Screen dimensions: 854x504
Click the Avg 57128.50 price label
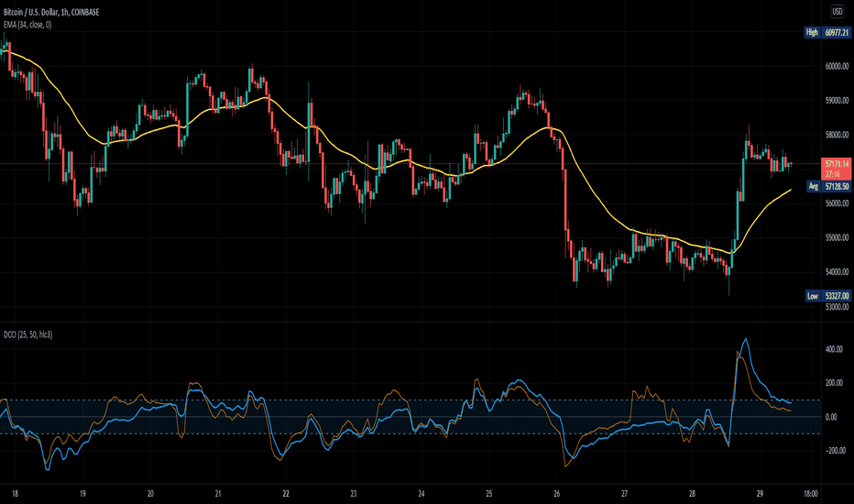tap(827, 186)
